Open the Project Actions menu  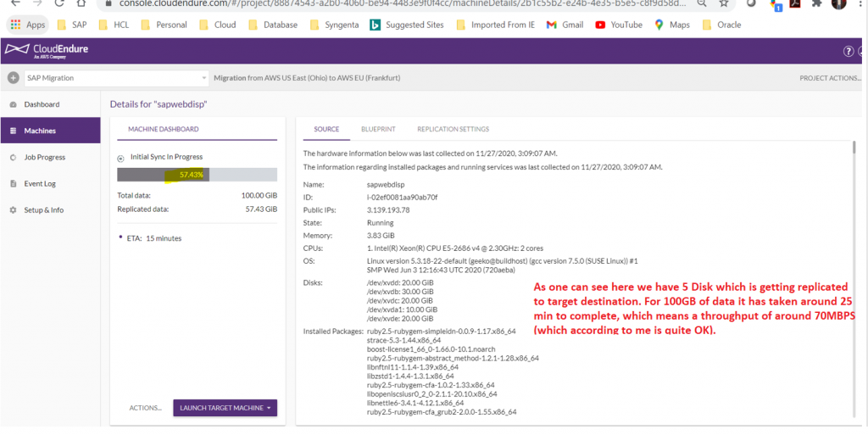(831, 78)
